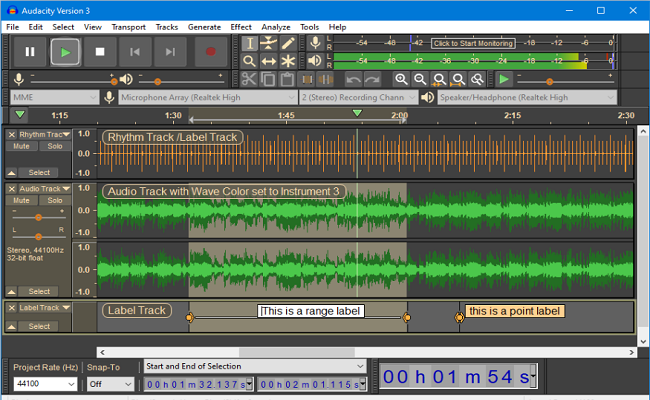Click the Silence audio icon
Image resolution: width=650 pixels, height=400 pixels.
coord(326,79)
